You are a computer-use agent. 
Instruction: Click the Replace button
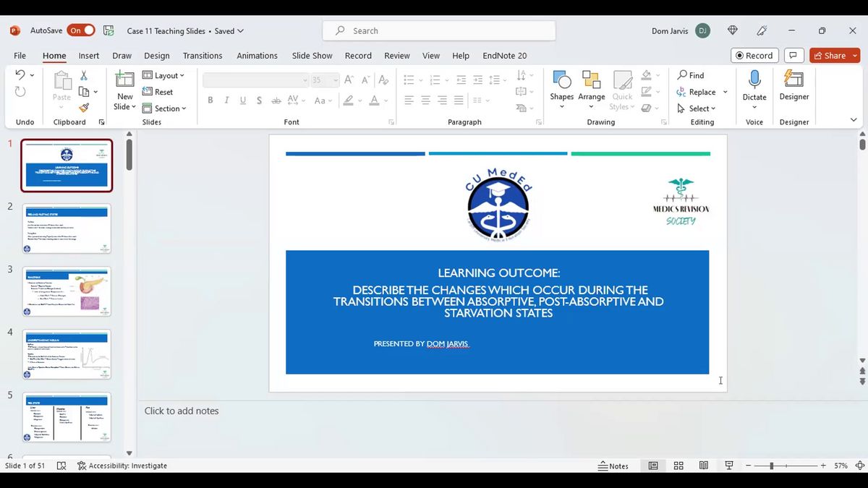(x=697, y=92)
